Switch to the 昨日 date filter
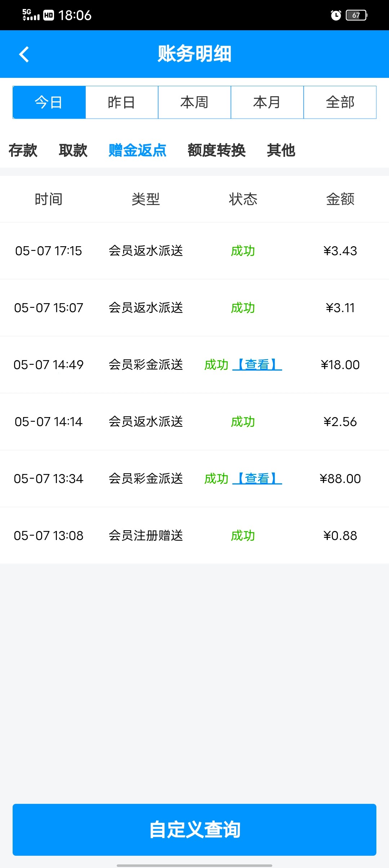 [122, 102]
